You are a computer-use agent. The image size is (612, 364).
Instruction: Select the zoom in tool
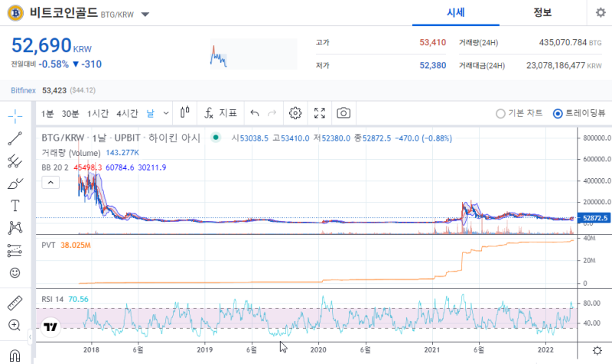point(15,325)
